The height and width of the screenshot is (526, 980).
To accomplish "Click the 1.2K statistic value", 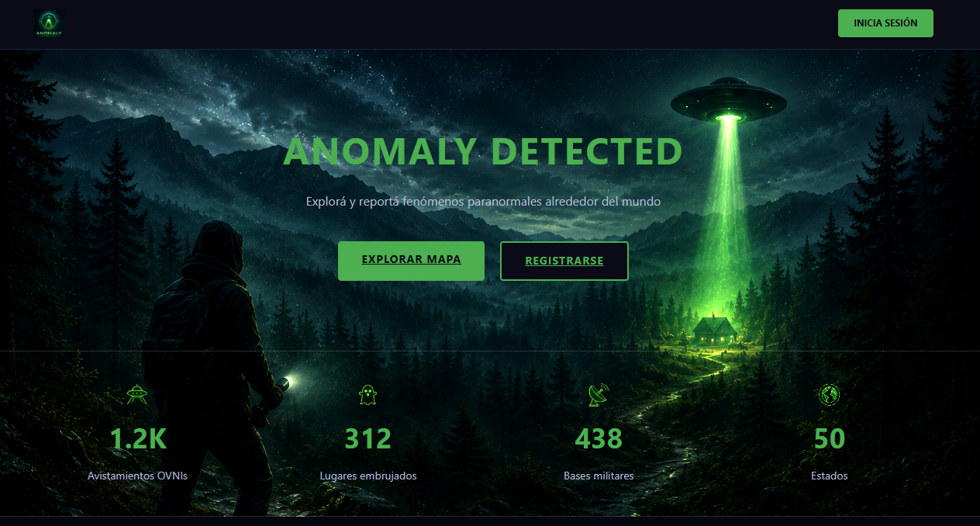I will pyautogui.click(x=138, y=438).
